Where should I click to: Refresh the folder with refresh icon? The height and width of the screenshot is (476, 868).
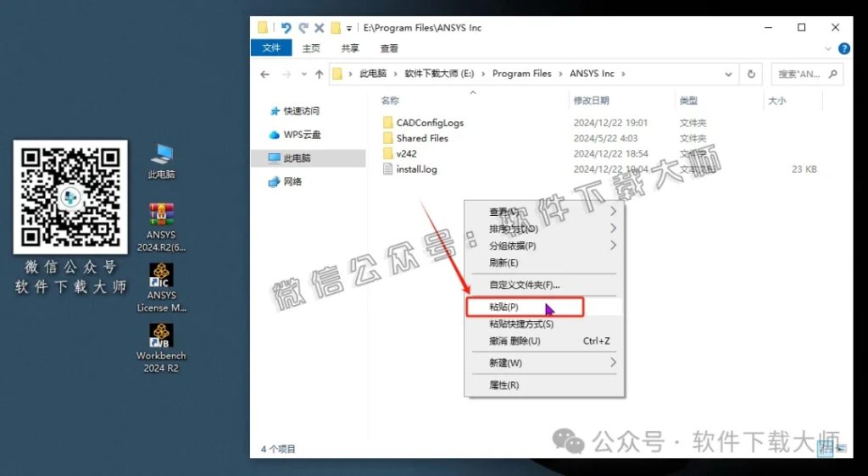pyautogui.click(x=751, y=74)
